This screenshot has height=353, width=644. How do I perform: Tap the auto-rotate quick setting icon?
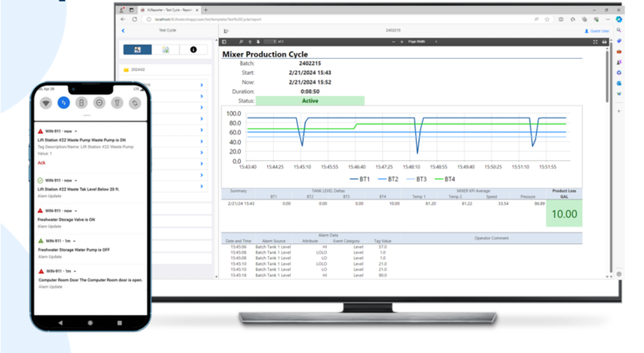134,103
